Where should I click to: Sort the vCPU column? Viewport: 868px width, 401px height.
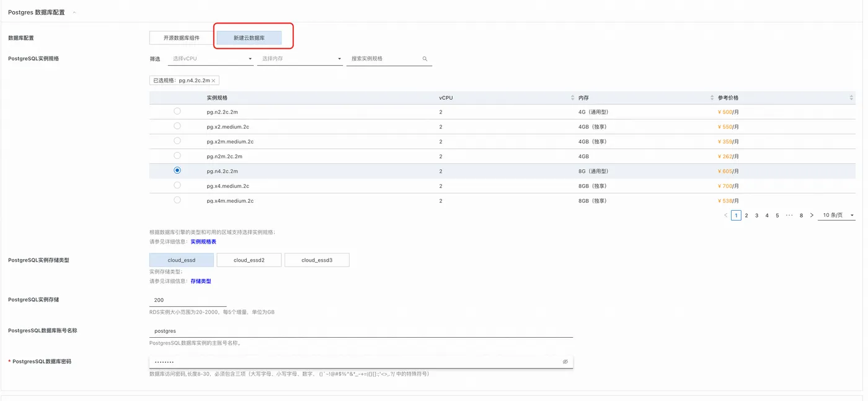click(x=572, y=98)
